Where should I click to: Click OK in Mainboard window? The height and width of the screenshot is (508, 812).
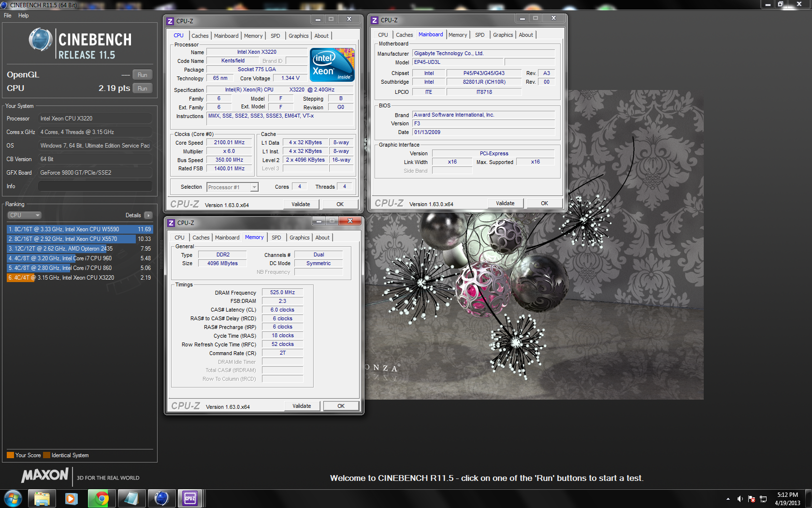544,203
